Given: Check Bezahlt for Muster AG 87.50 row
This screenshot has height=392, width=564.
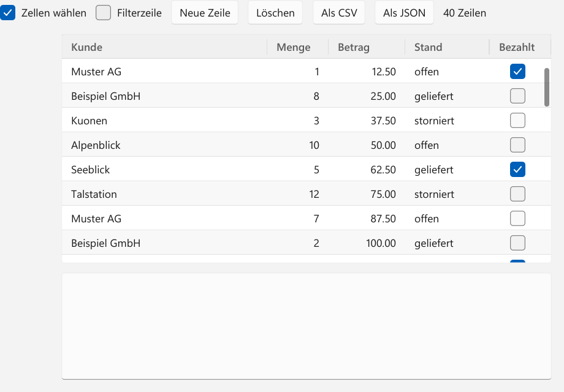Looking at the screenshot, I should pos(517,219).
